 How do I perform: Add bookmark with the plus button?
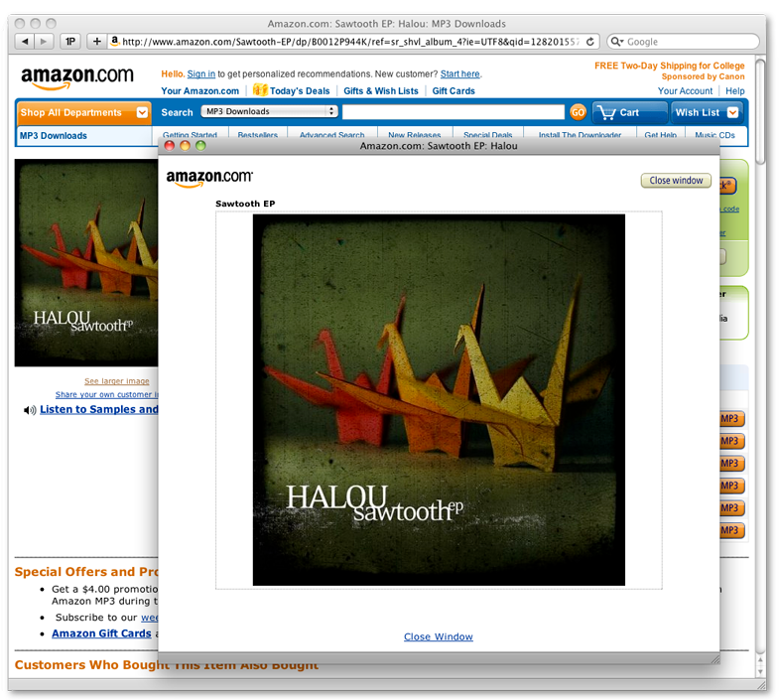pyautogui.click(x=97, y=42)
